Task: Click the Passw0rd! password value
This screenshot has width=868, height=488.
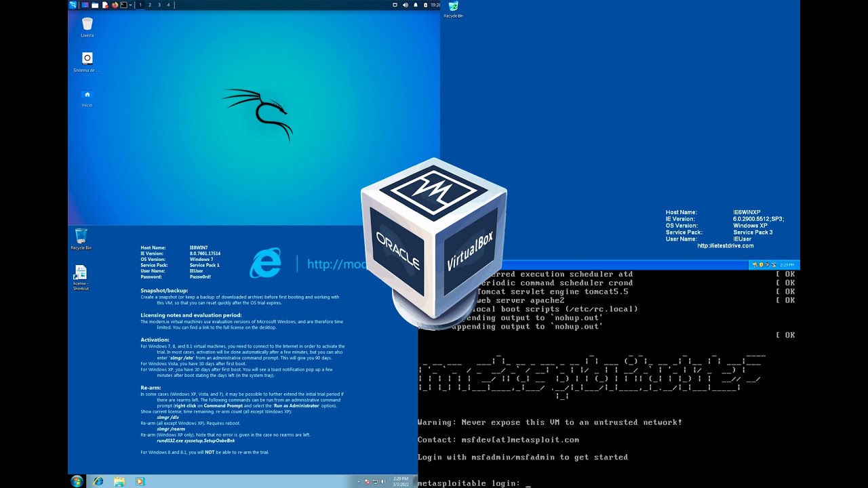Action: pyautogui.click(x=200, y=277)
